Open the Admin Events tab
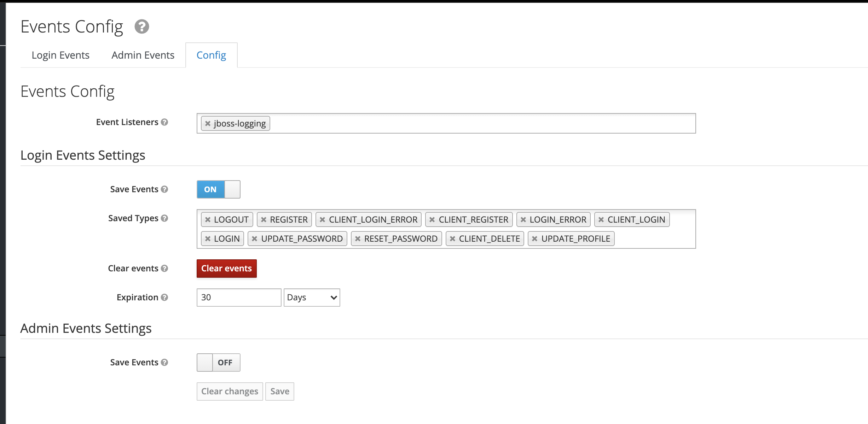868x424 pixels. pyautogui.click(x=143, y=55)
